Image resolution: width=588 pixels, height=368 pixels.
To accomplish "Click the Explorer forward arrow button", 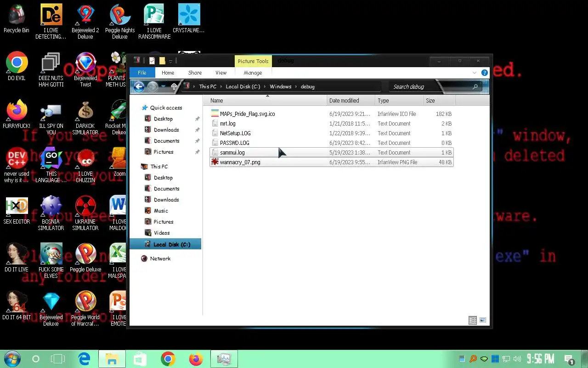I will pos(153,86).
